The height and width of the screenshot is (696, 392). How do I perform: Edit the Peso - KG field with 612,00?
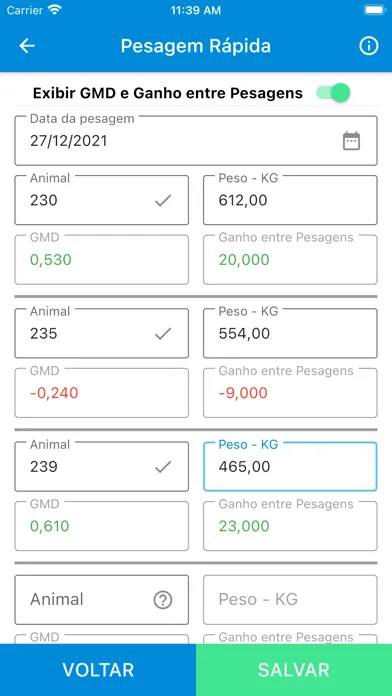[290, 200]
